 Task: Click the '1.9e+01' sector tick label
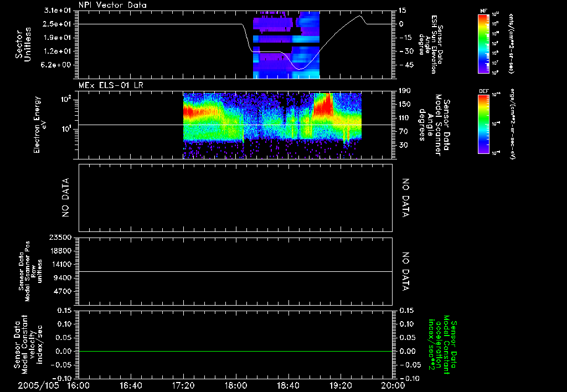point(58,38)
